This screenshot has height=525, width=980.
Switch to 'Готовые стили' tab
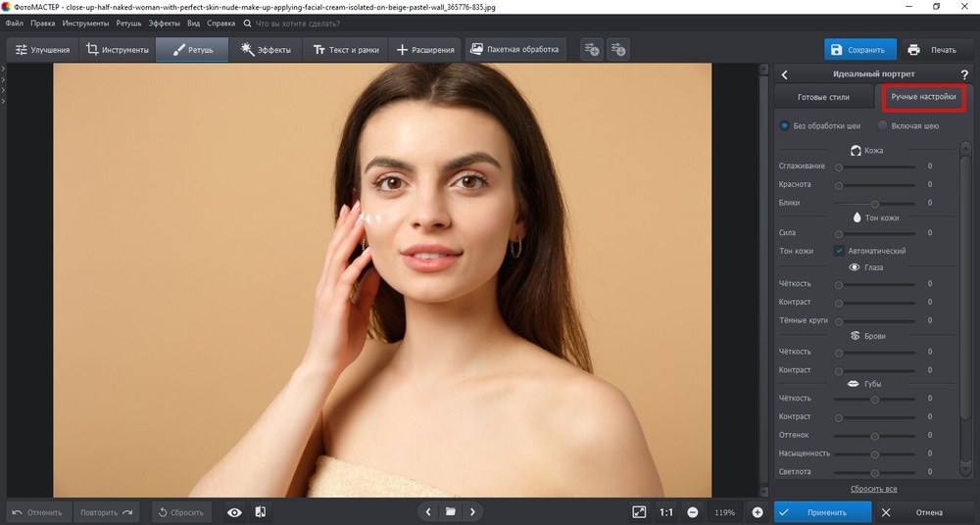(x=822, y=98)
